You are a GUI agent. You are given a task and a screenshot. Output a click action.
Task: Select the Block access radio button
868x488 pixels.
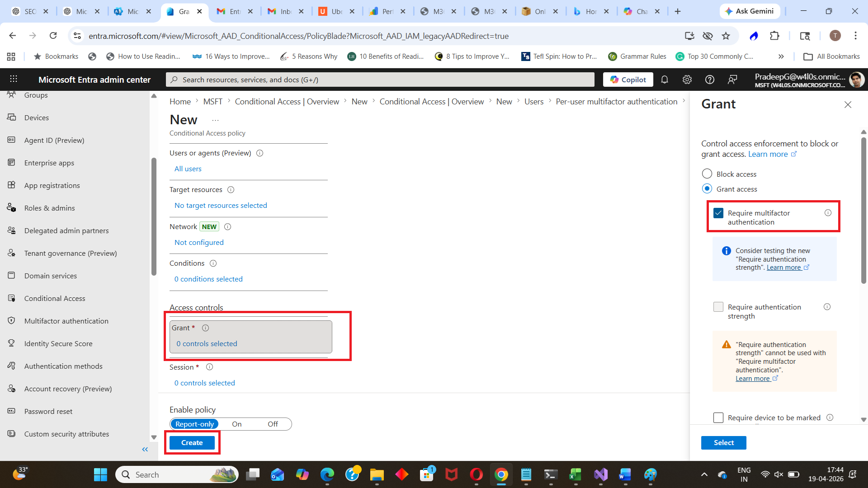[x=707, y=174]
